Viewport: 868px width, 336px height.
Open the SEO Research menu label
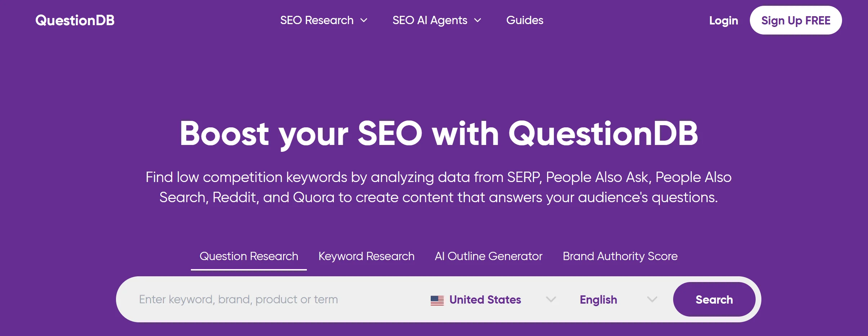click(x=317, y=20)
